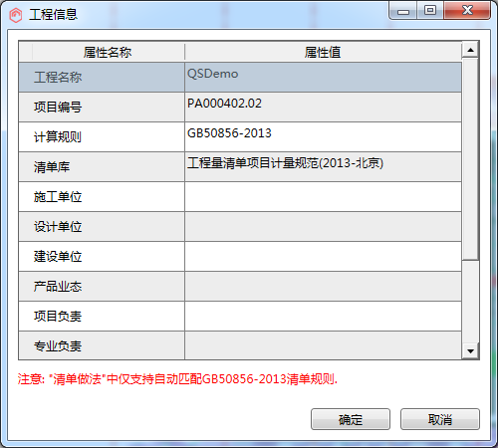The width and height of the screenshot is (498, 448).
Task: Click the vertical scrollbar thumb
Action: point(470,159)
